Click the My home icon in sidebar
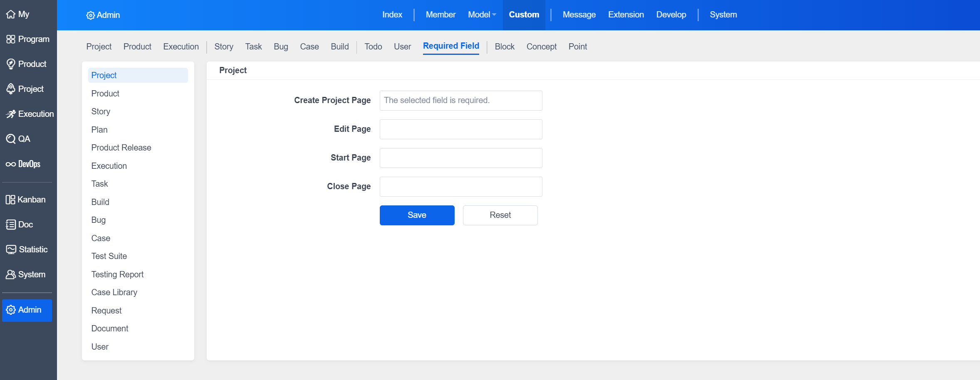Image resolution: width=980 pixels, height=380 pixels. pyautogui.click(x=10, y=14)
